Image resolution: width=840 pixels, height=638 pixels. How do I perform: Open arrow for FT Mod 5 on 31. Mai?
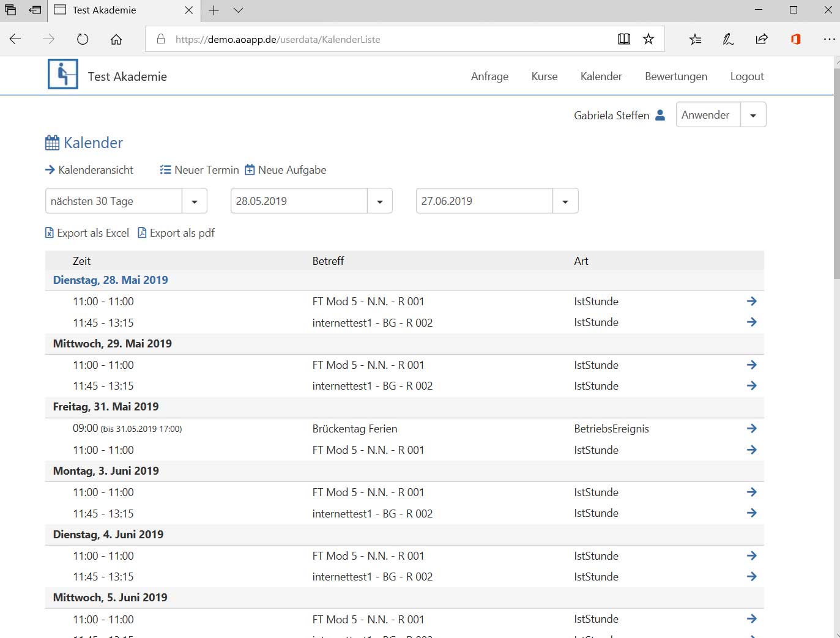[752, 450]
